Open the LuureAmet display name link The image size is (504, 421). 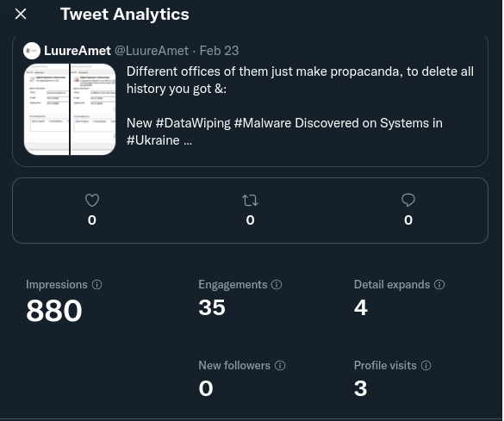coord(78,51)
